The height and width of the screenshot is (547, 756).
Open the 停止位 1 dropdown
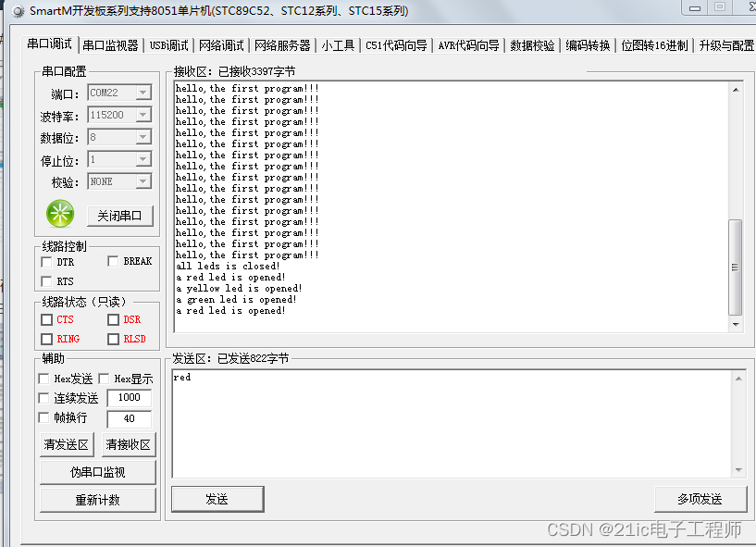pos(143,159)
